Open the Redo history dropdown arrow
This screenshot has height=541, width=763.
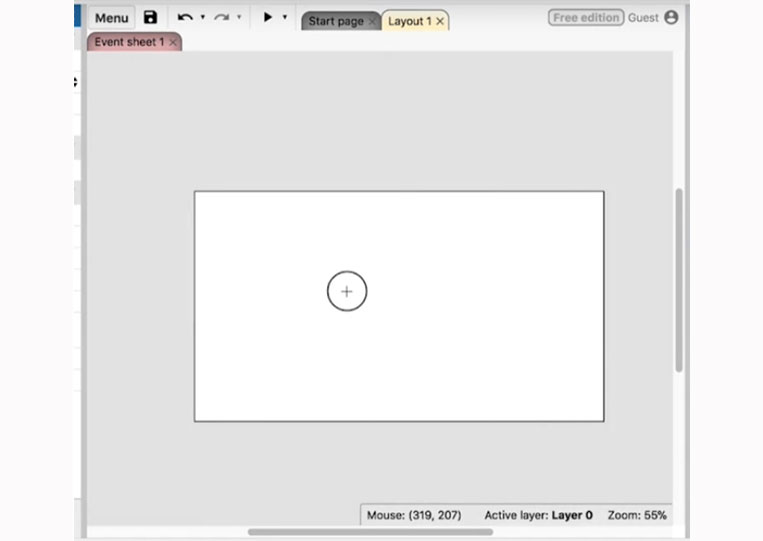(x=239, y=17)
